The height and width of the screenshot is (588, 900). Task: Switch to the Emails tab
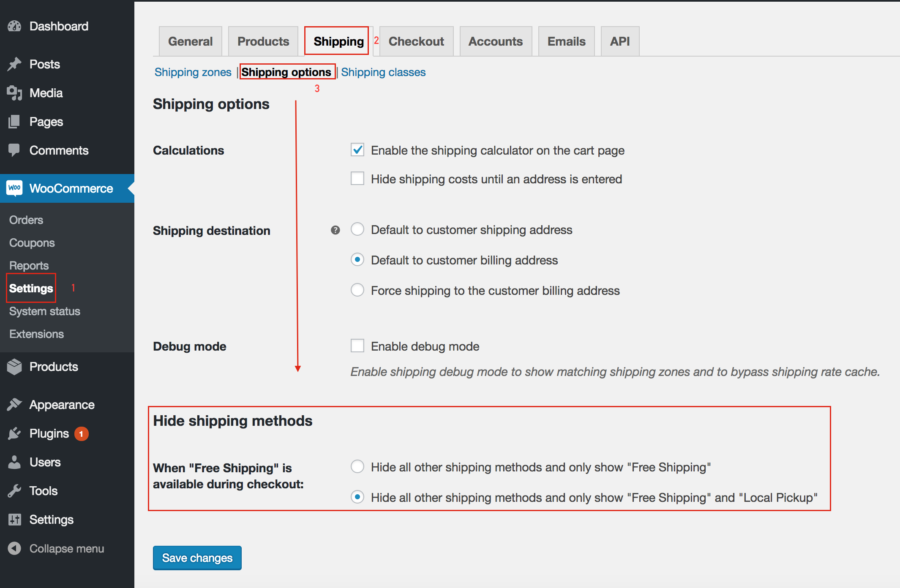click(567, 41)
